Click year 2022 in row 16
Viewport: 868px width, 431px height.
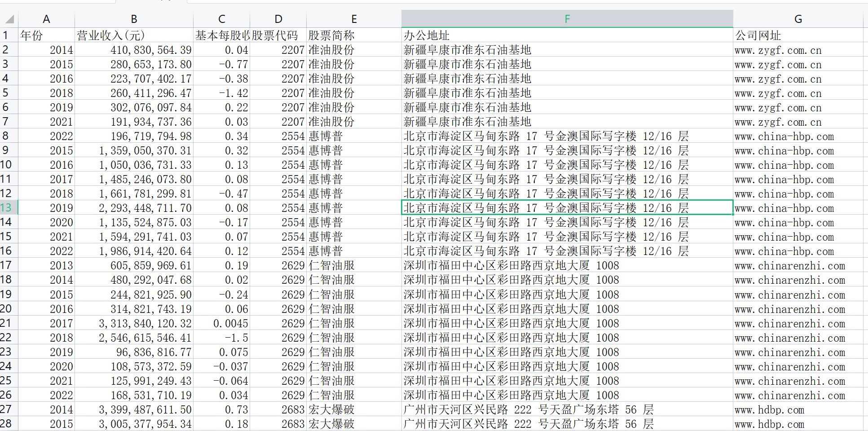[x=46, y=251]
